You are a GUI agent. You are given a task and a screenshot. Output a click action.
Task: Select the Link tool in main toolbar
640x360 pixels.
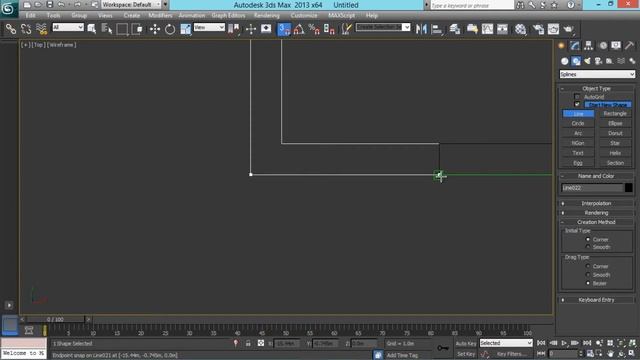(x=11, y=29)
